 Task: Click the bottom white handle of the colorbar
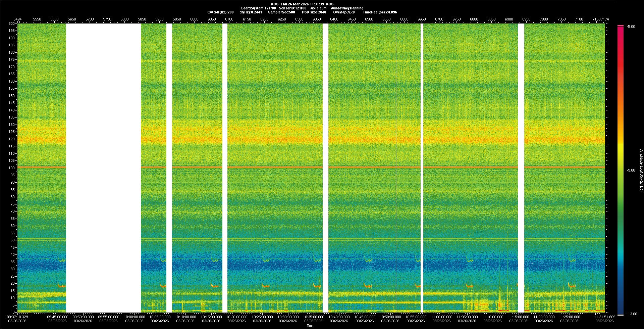[620, 315]
